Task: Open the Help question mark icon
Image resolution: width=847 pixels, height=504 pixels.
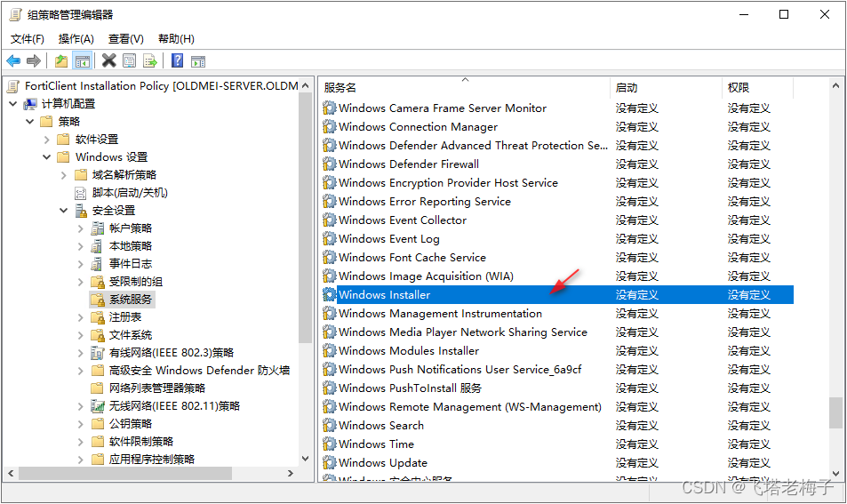Action: (x=177, y=60)
